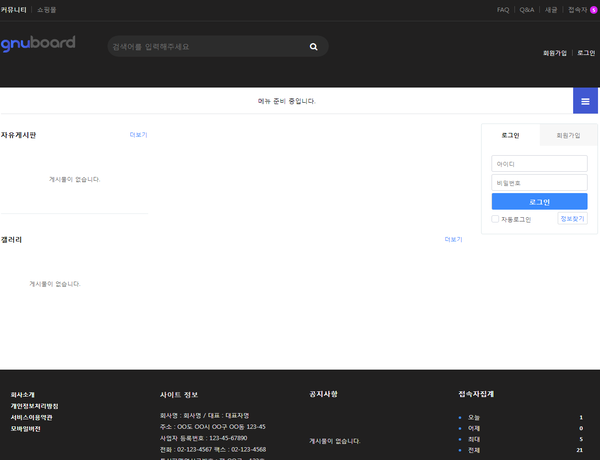Select 커뮤니티 in the top bar
This screenshot has width=600, height=460.
point(14,10)
